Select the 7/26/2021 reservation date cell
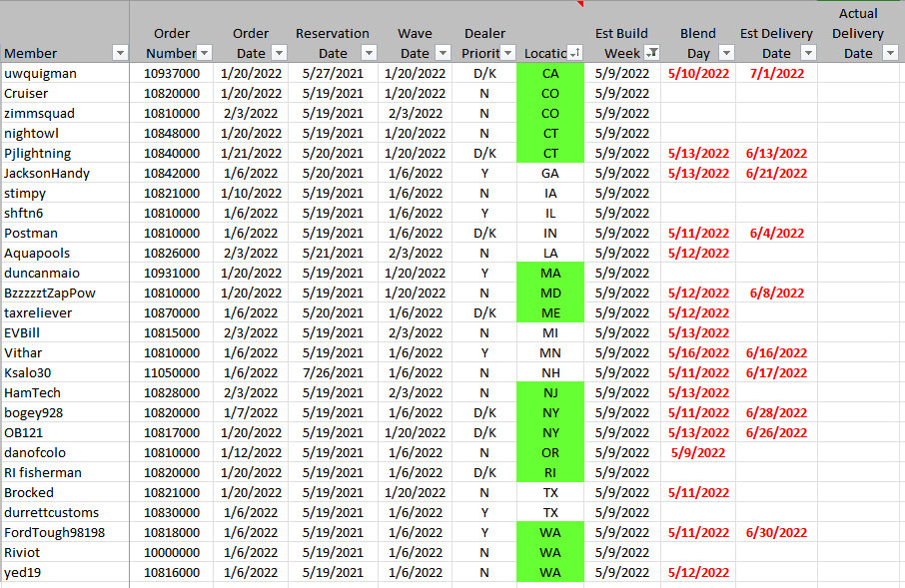The width and height of the screenshot is (905, 588). [x=333, y=372]
